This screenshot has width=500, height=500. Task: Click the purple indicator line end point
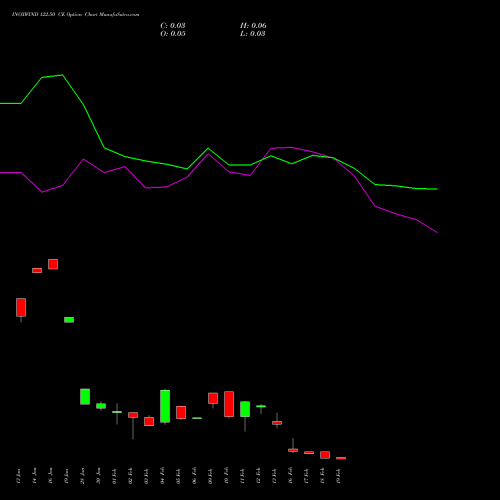(x=437, y=232)
